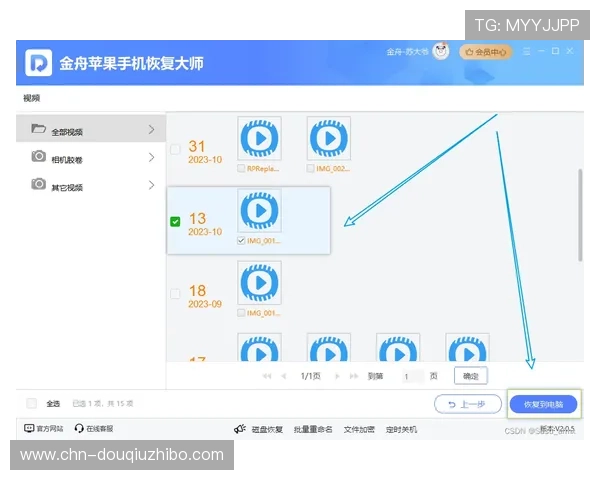Image resolution: width=600 pixels, height=480 pixels.
Task: Select the 相机胶卷 camera roll item
Action: [91, 157]
